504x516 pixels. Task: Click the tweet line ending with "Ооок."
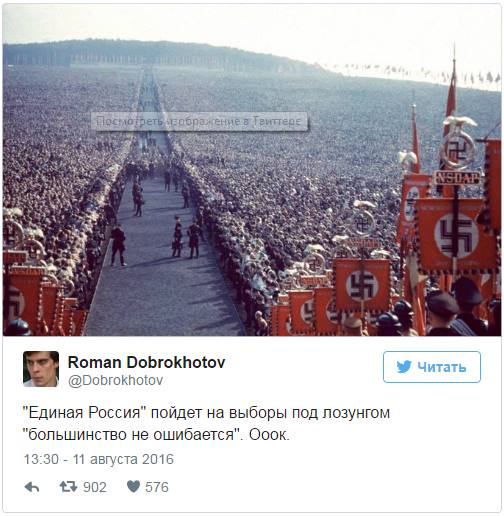click(156, 435)
